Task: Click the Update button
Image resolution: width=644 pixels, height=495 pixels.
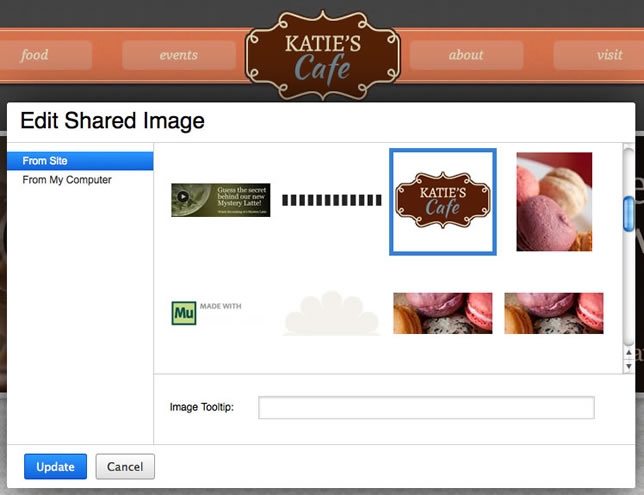Action: tap(55, 466)
